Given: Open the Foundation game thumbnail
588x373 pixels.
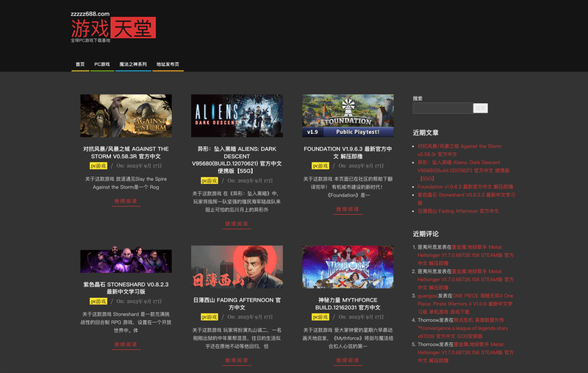Looking at the screenshot, I should (348, 116).
